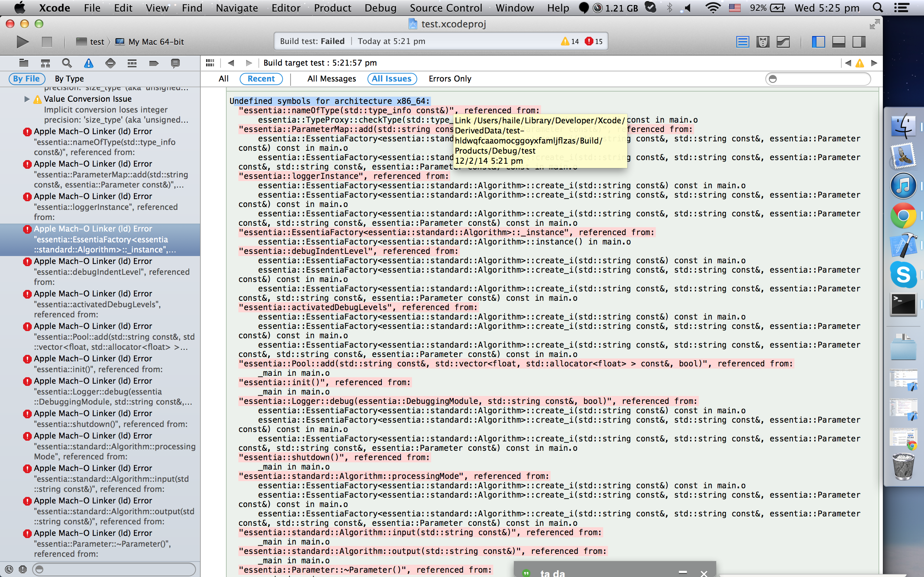
Task: Expand the Value Conversion Issue tree item
Action: 27,99
